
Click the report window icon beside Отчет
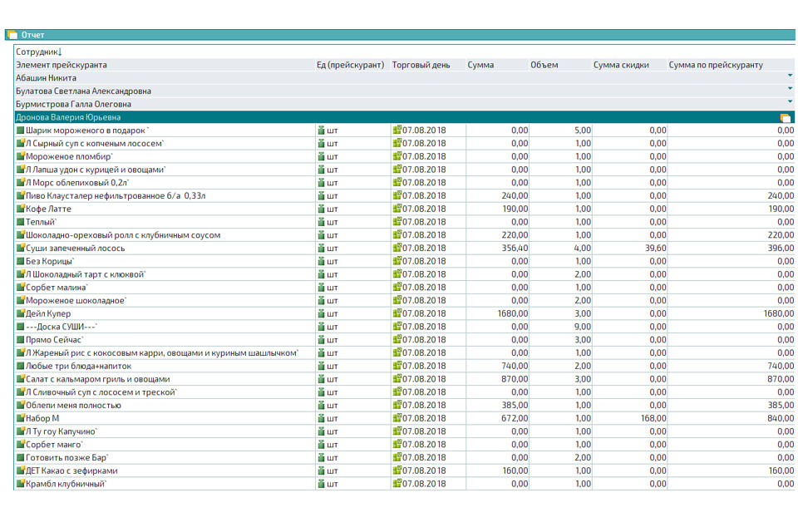point(12,35)
